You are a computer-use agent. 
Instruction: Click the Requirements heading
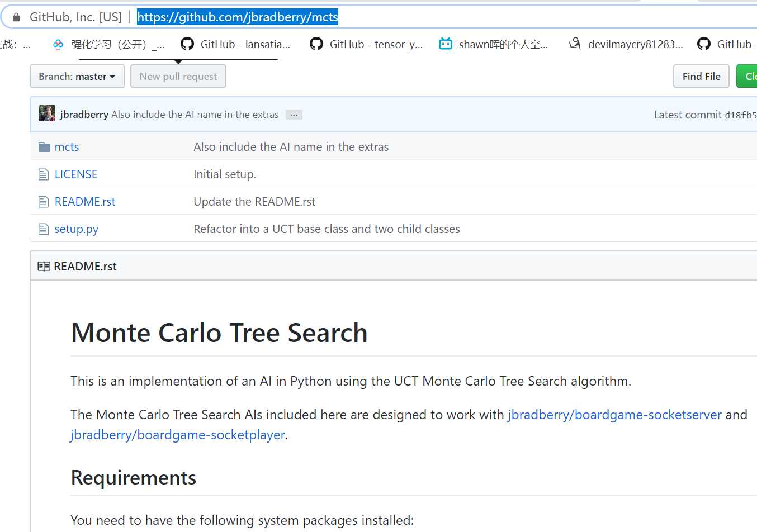[x=134, y=478]
